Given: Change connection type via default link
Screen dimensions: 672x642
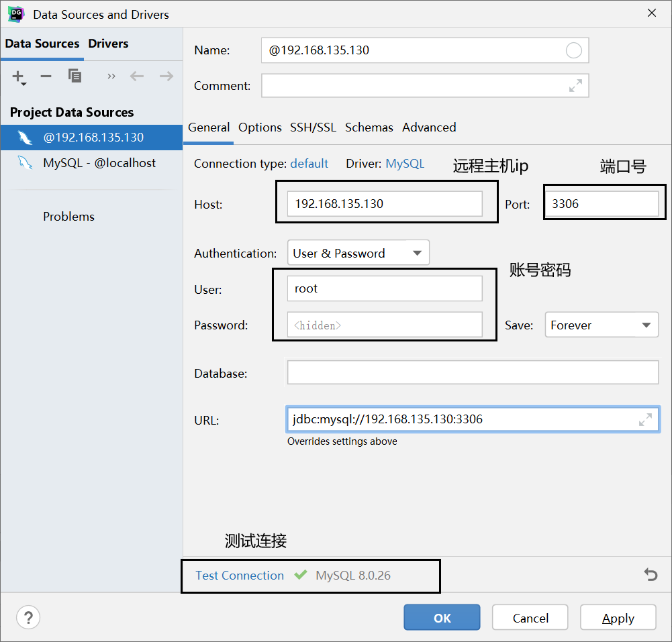Looking at the screenshot, I should tap(309, 164).
